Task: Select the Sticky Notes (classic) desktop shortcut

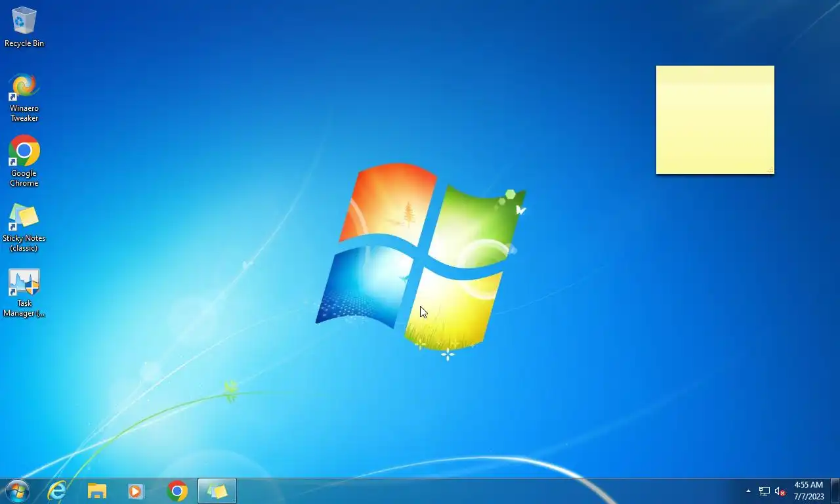Action: [x=24, y=227]
